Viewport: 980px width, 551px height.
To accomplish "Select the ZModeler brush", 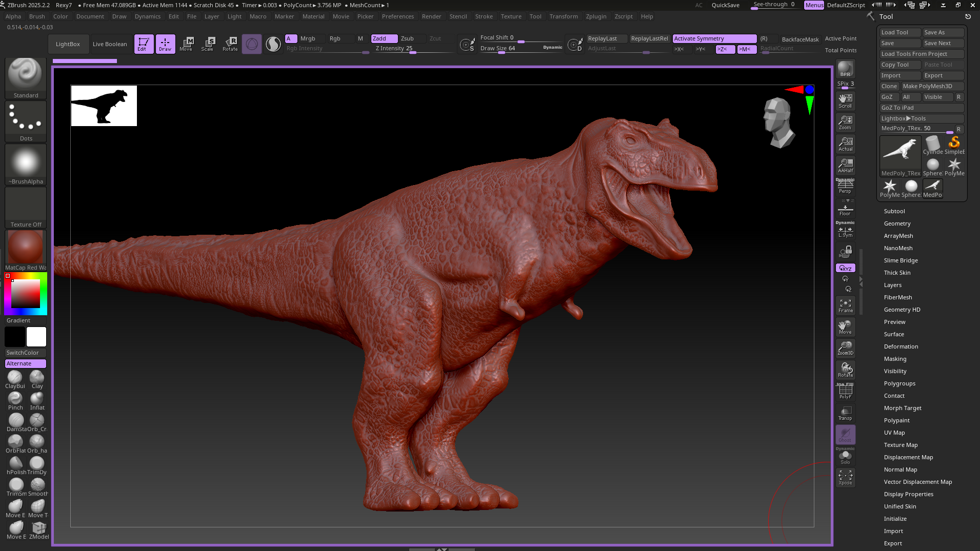I will point(38,530).
